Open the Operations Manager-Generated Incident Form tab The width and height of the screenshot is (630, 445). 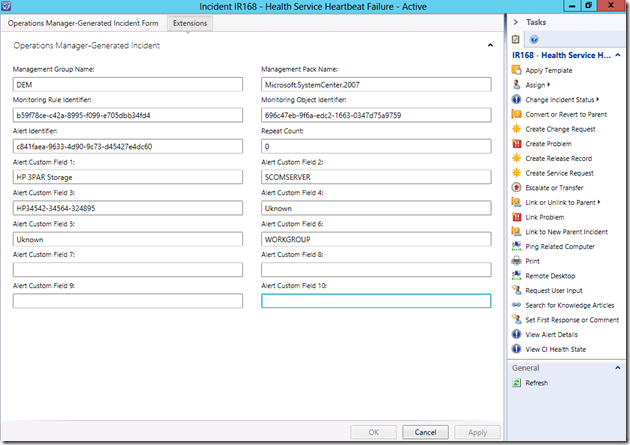tap(87, 22)
